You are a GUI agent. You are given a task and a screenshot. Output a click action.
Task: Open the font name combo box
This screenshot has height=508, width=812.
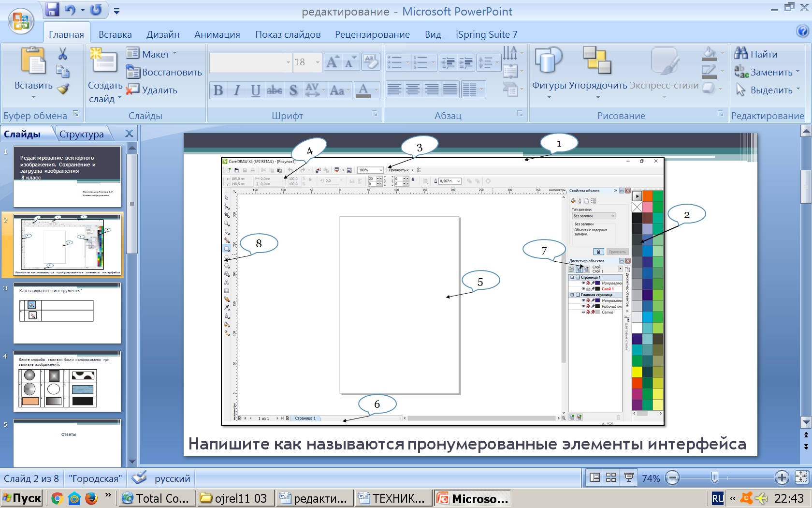point(251,62)
